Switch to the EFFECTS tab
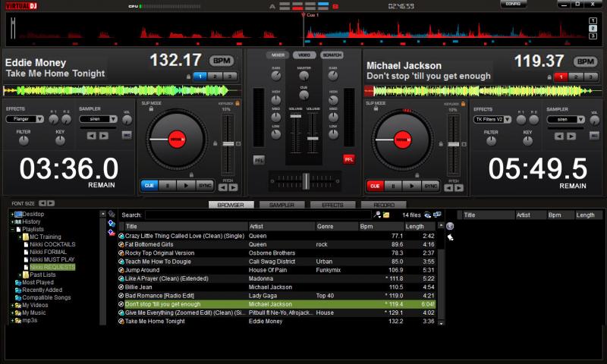The width and height of the screenshot is (607, 364). click(x=332, y=205)
